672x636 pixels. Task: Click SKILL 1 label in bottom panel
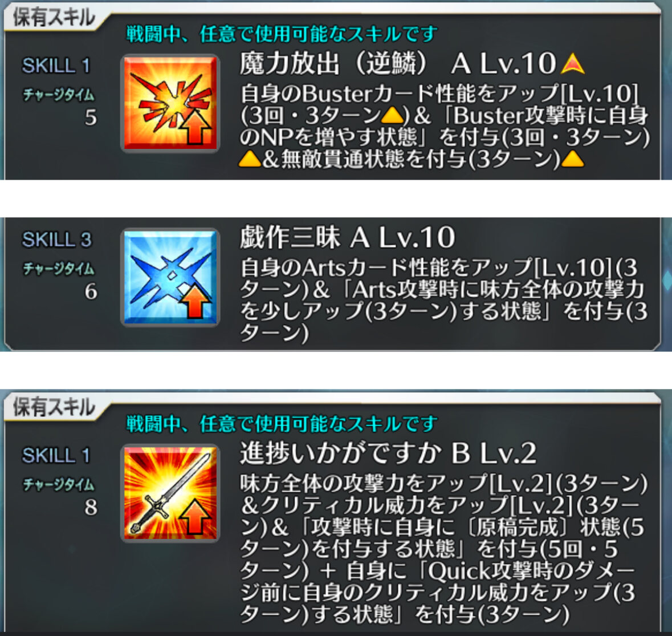(x=56, y=455)
